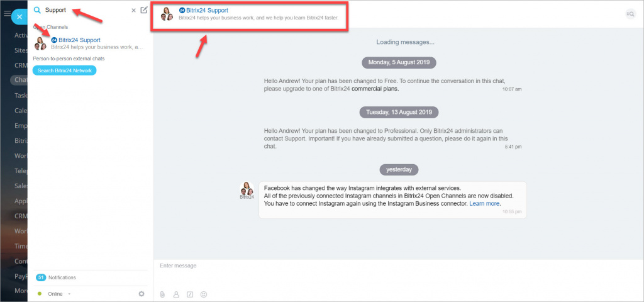Click the Loading messages... text
644x302 pixels.
tap(405, 42)
